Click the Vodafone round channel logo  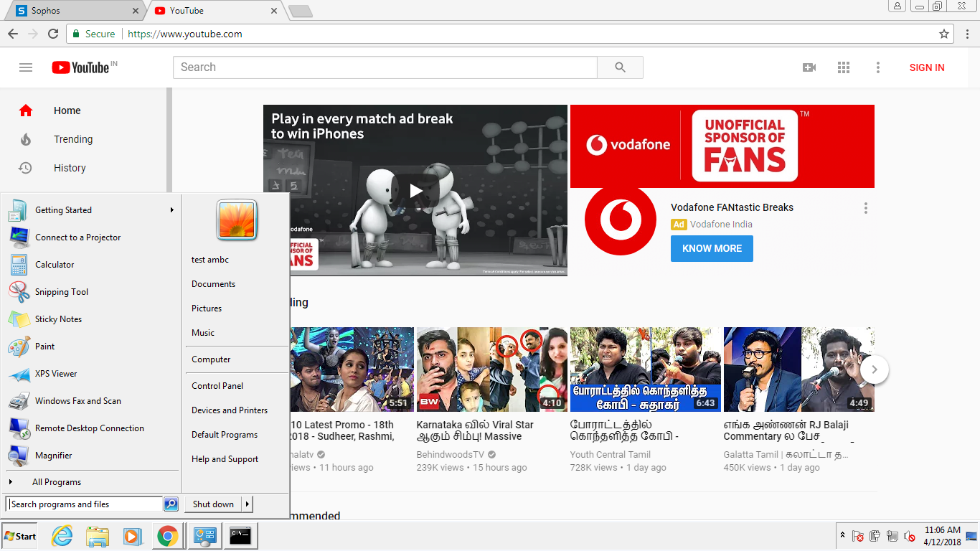[621, 220]
